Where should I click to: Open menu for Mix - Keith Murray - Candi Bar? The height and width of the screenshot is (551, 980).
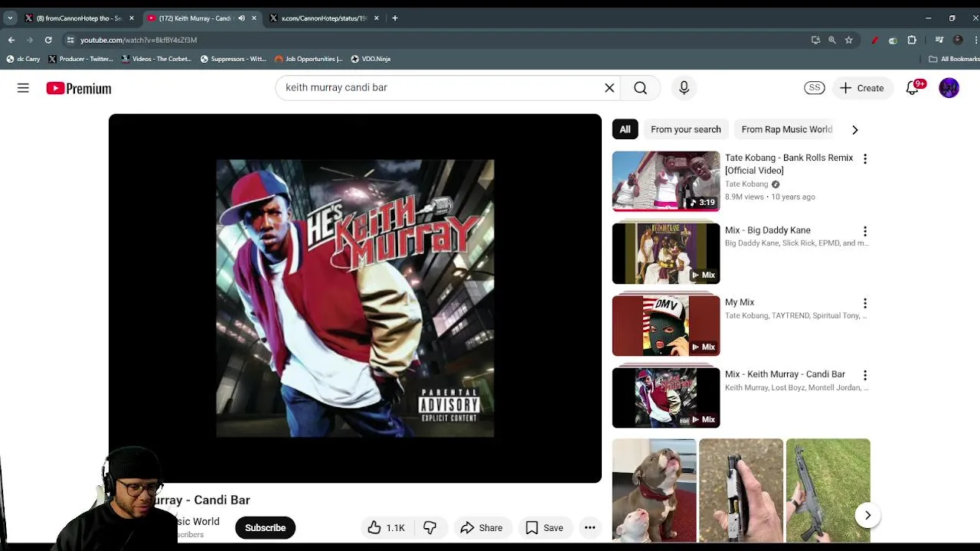click(865, 376)
